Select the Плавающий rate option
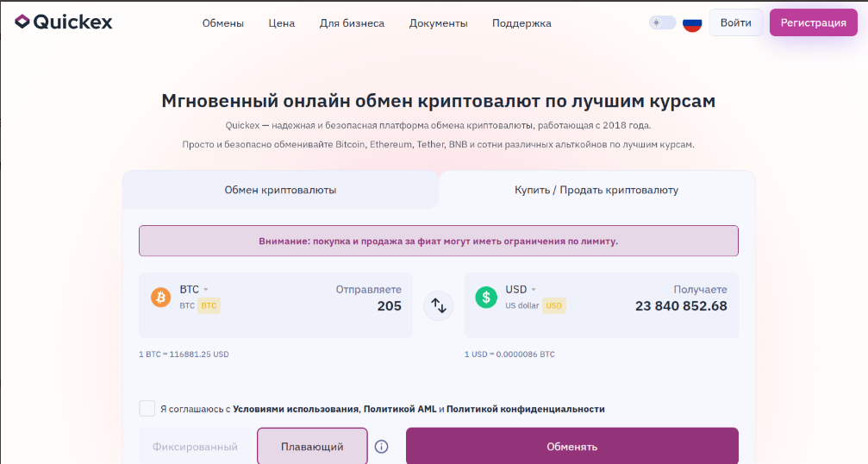868x464 pixels. pos(312,446)
